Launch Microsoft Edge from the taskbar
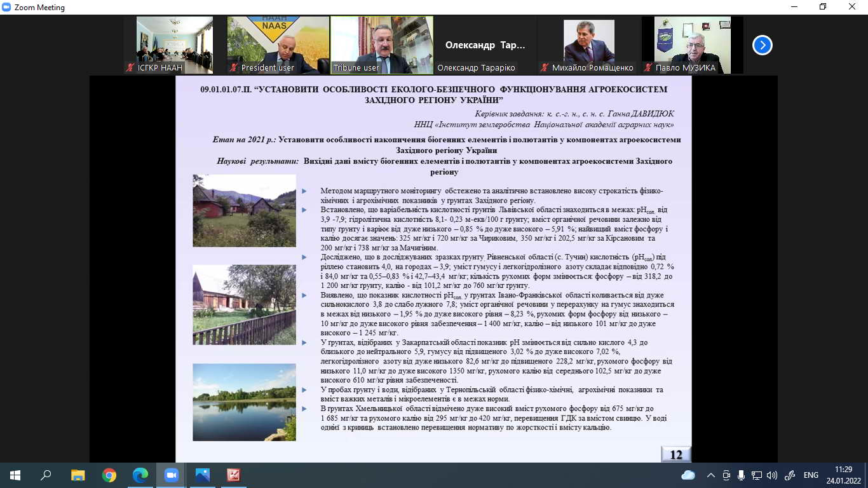The image size is (868, 488). coord(140,475)
